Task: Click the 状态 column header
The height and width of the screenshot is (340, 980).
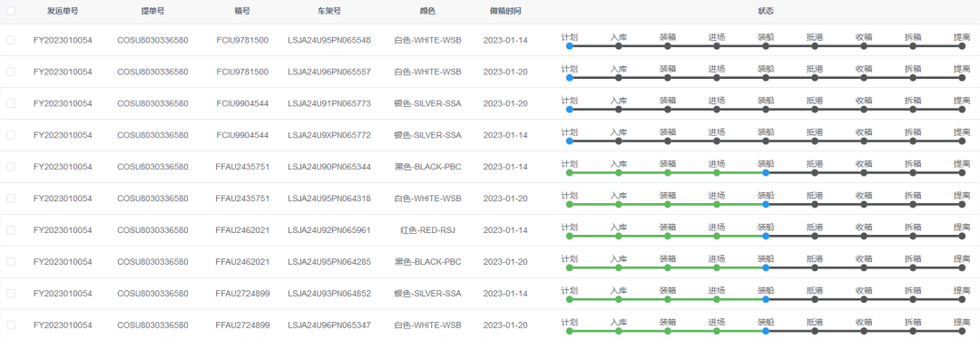Action: [x=766, y=11]
